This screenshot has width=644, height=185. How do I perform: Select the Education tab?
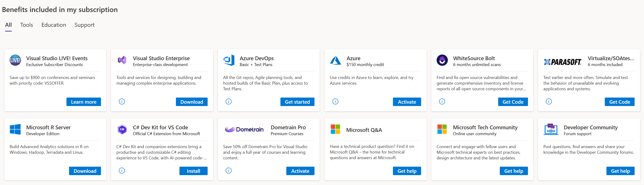click(54, 25)
